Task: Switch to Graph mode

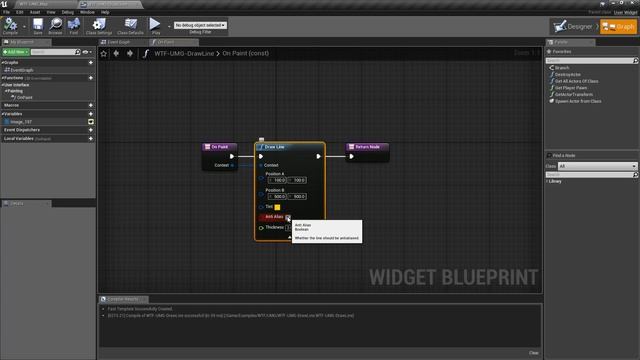Action: coord(618,27)
